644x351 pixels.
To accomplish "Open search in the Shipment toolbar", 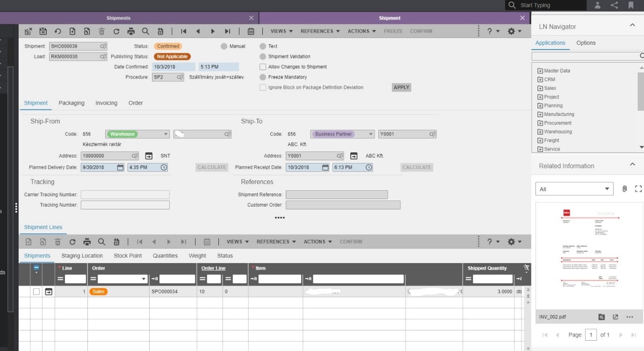I will pos(145,31).
